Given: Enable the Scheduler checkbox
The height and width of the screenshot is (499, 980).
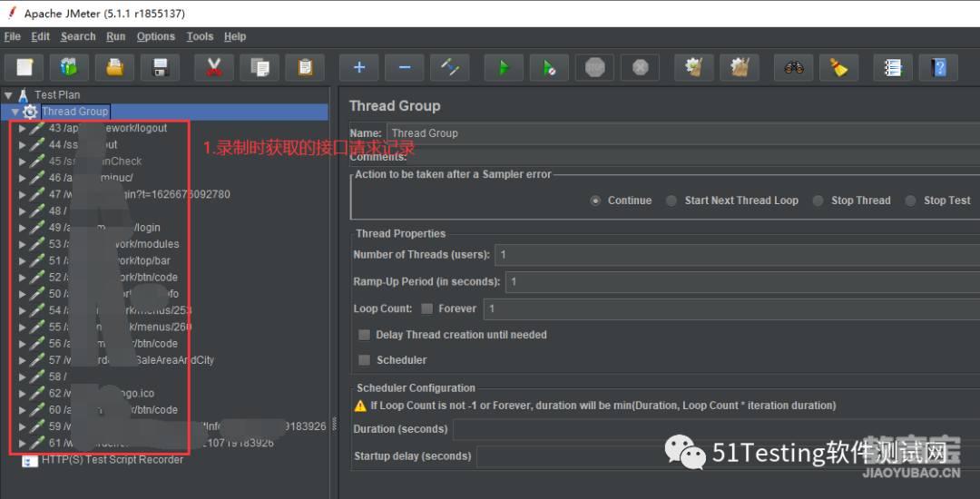Looking at the screenshot, I should 365,360.
